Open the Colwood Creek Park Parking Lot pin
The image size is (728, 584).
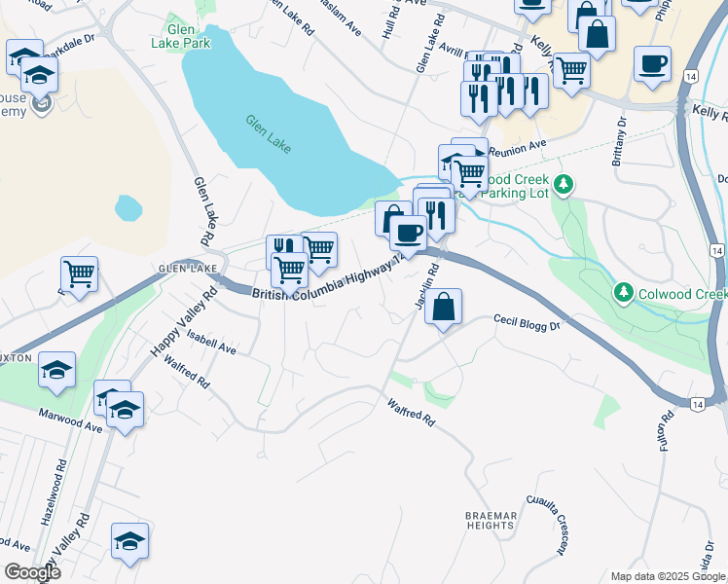tap(564, 185)
